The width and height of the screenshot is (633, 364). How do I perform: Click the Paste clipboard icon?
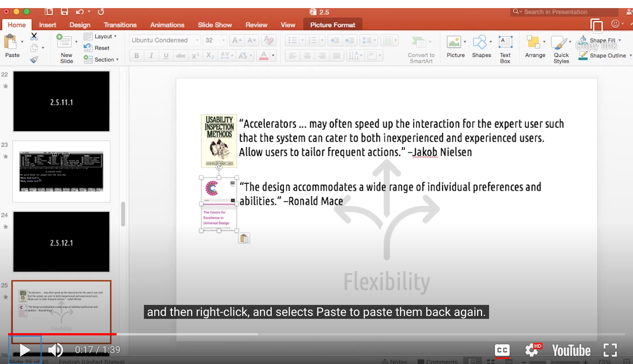coord(10,42)
